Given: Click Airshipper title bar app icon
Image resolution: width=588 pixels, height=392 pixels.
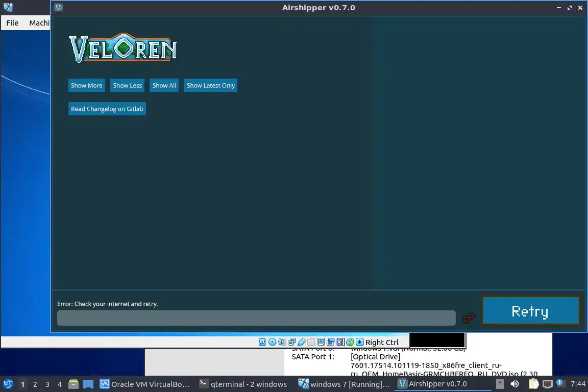Looking at the screenshot, I should 58,8.
